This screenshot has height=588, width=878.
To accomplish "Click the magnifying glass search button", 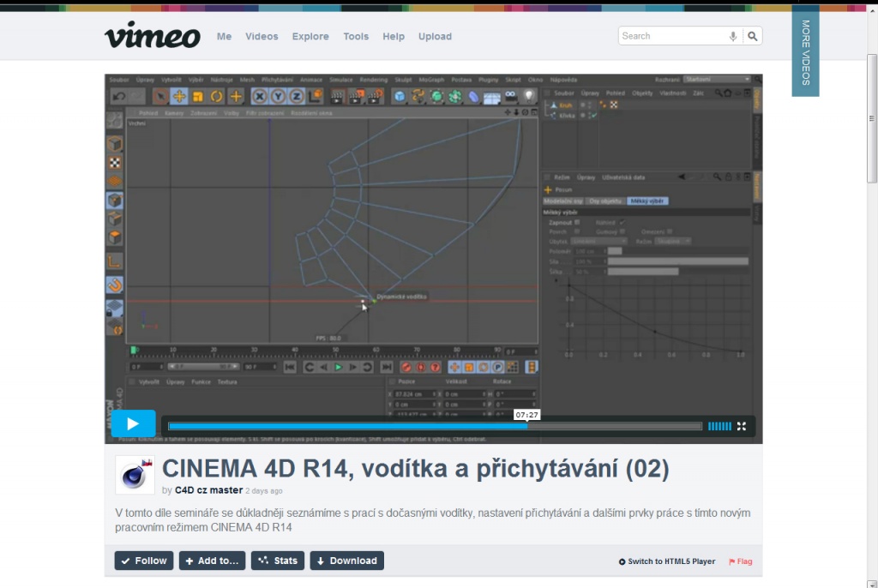I will (x=753, y=36).
